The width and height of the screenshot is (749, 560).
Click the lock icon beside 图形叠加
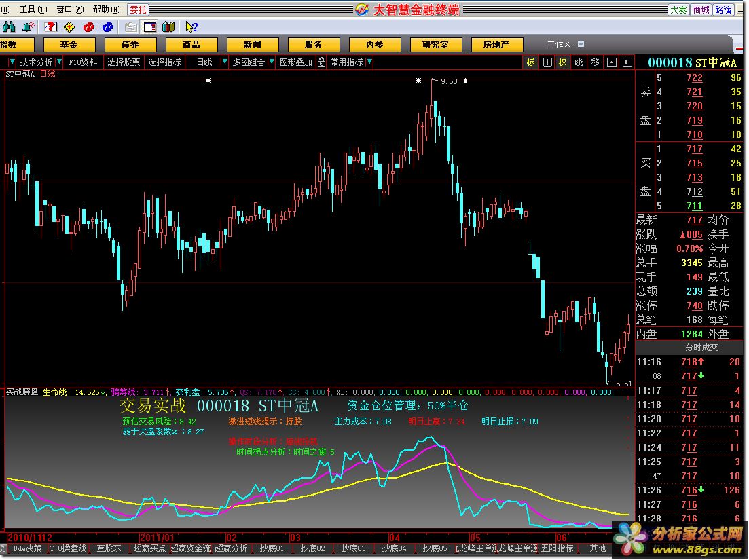point(321,62)
